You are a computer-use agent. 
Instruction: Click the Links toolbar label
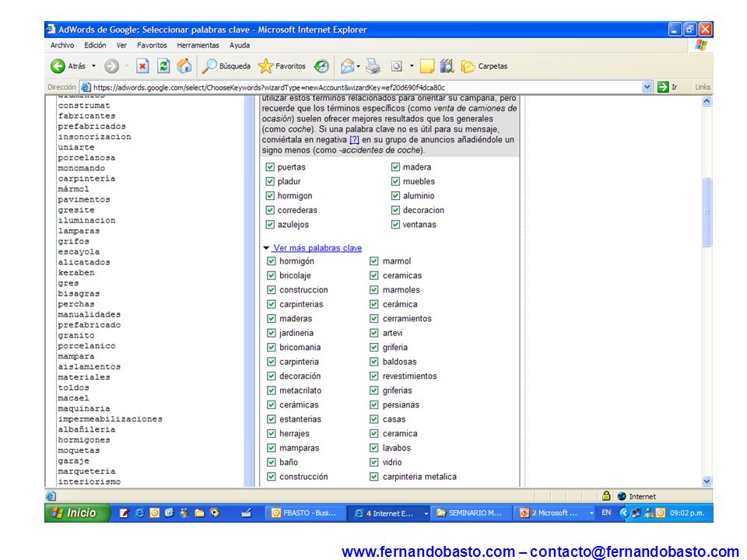click(x=703, y=87)
